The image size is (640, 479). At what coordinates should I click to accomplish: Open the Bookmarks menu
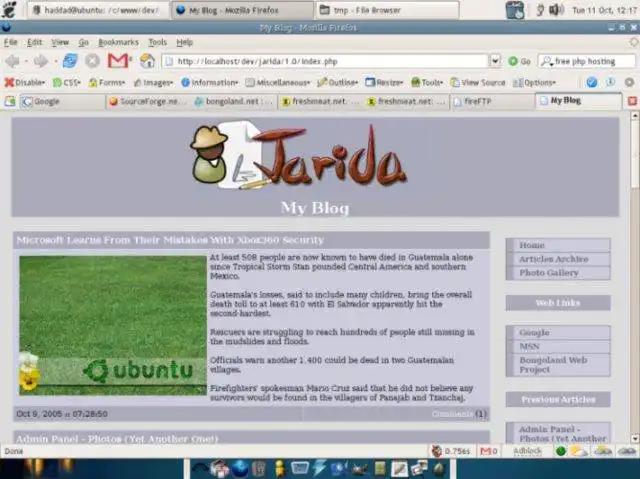coord(118,42)
